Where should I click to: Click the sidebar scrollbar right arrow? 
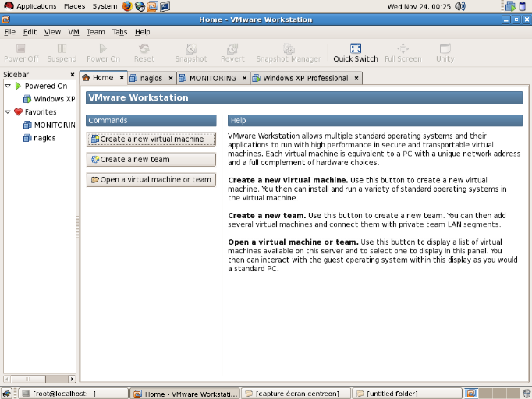tap(72, 379)
